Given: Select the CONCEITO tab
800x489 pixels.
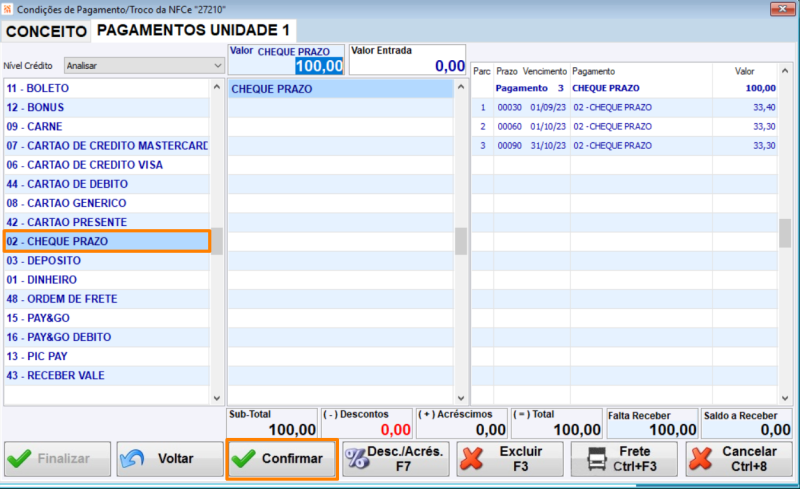Looking at the screenshot, I should (46, 31).
